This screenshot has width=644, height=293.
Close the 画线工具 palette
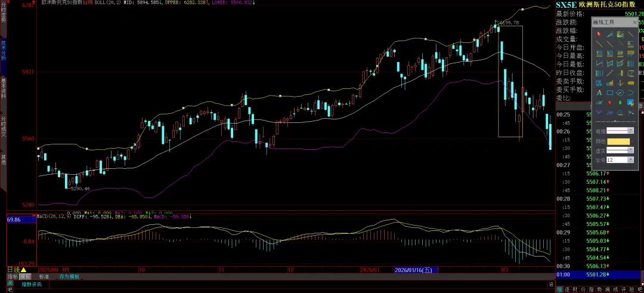pyautogui.click(x=634, y=22)
